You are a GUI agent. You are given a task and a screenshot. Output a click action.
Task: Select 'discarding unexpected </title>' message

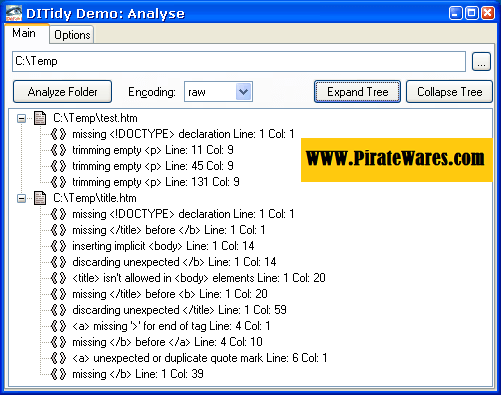[x=180, y=310]
